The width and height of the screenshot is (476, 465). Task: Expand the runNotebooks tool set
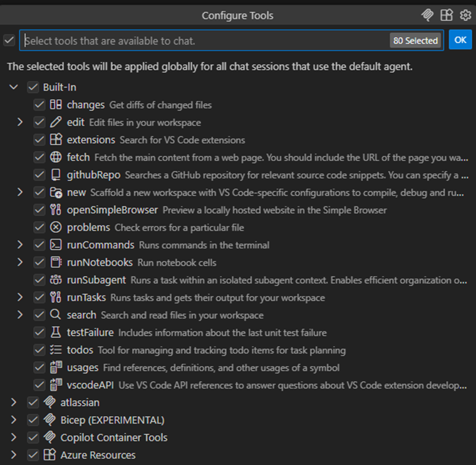point(20,262)
